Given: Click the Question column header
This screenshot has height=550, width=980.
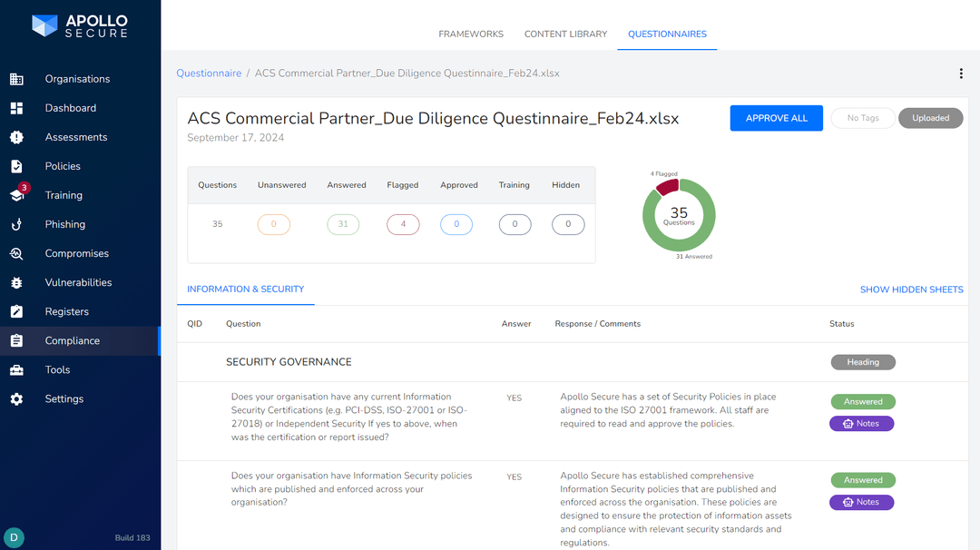Looking at the screenshot, I should point(243,324).
